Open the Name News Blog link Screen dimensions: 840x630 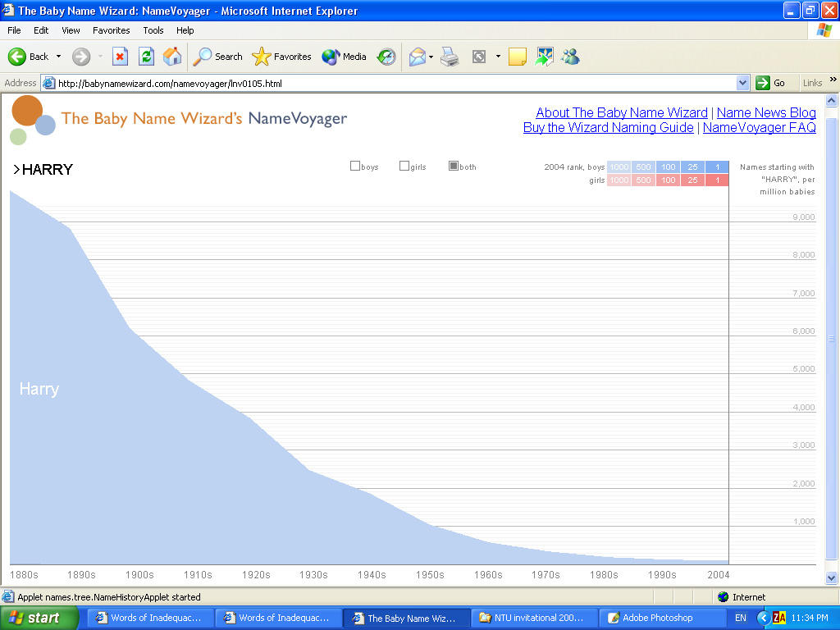pos(767,112)
